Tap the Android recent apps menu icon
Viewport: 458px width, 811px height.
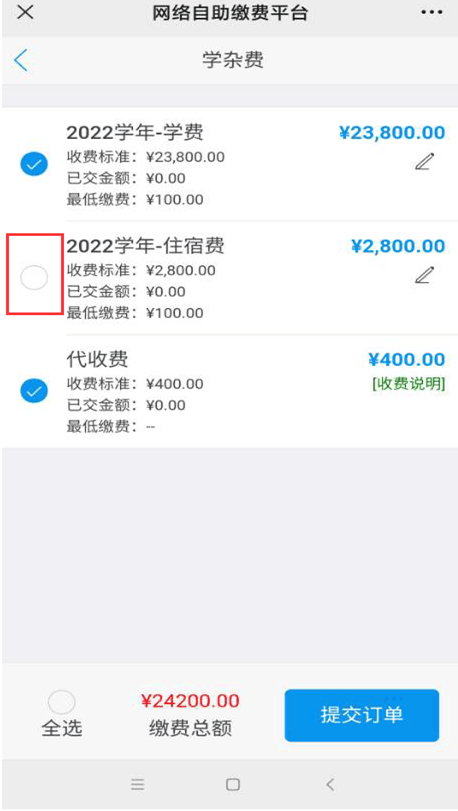[x=137, y=784]
